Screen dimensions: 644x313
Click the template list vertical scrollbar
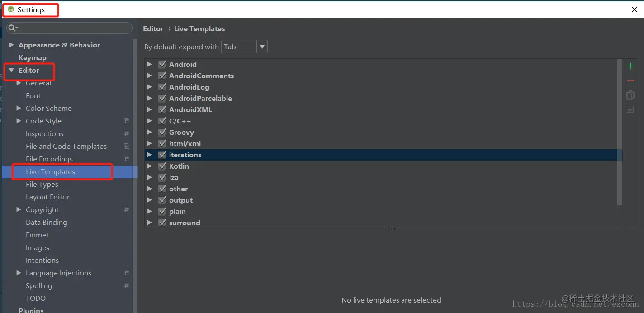620,132
